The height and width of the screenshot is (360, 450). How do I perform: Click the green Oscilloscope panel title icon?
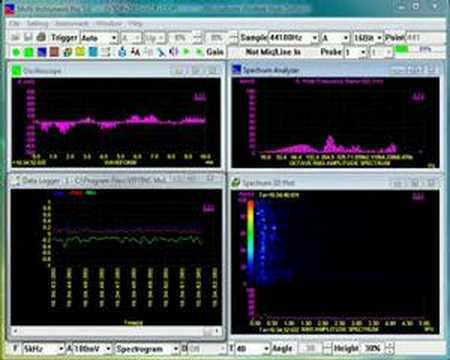(x=17, y=70)
